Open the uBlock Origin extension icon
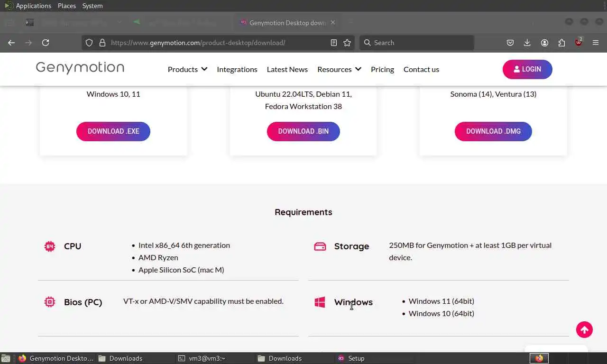Image resolution: width=607 pixels, height=364 pixels. [579, 42]
